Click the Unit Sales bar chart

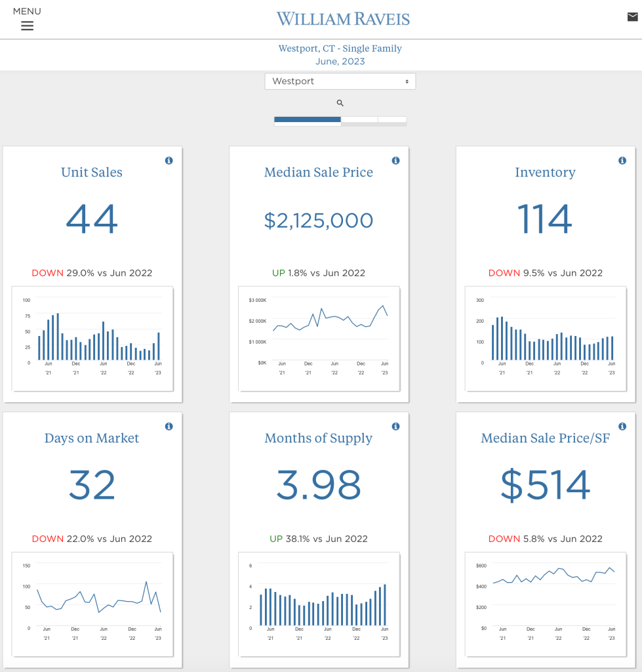point(92,338)
